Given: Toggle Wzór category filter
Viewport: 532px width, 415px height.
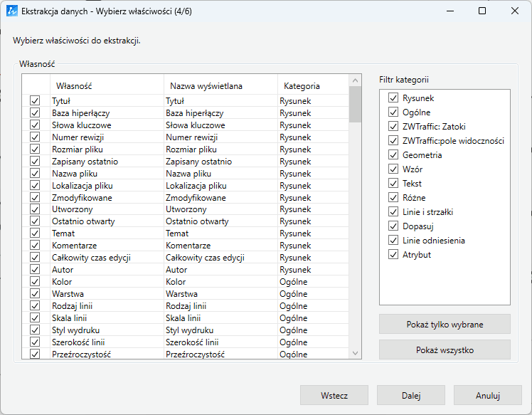Looking at the screenshot, I should pos(393,169).
